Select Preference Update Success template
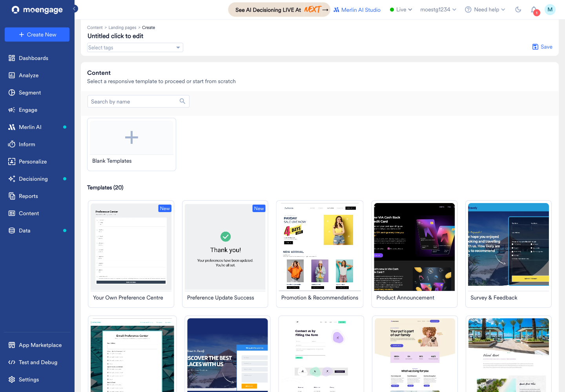The height and width of the screenshot is (392, 565). (x=225, y=254)
